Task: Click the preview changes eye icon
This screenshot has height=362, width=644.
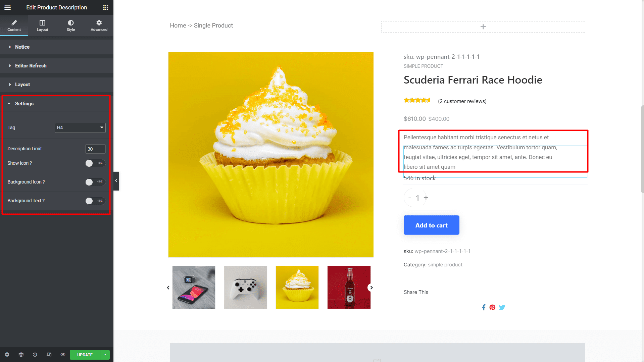Action: (x=63, y=355)
